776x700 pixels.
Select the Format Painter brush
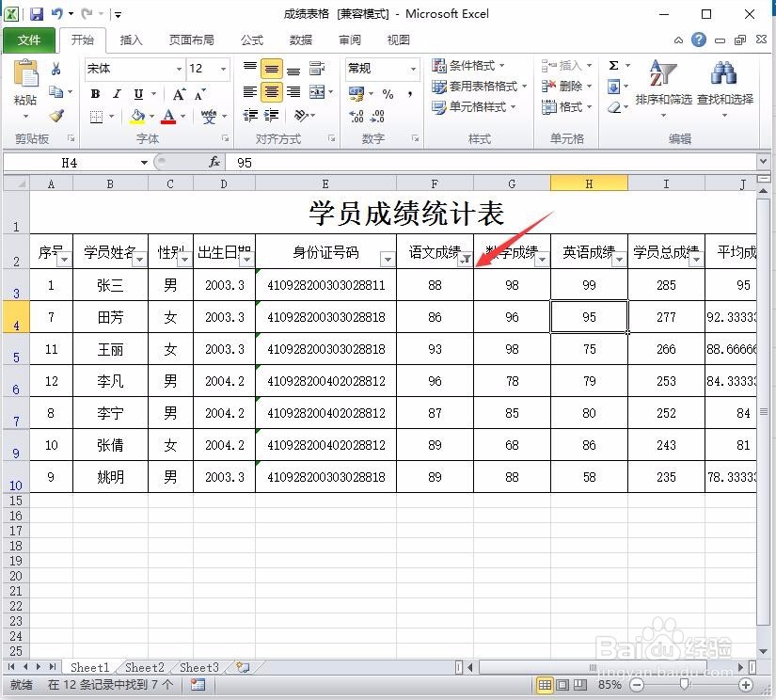pyautogui.click(x=56, y=116)
